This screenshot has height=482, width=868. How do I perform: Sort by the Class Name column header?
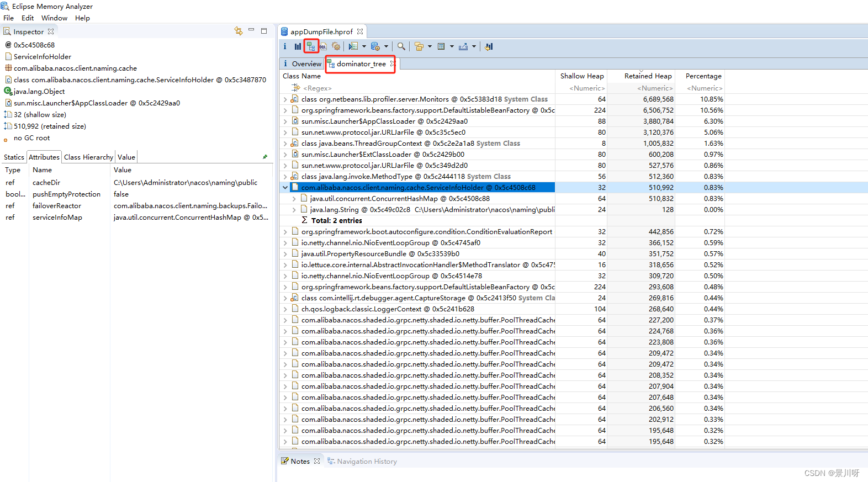click(x=417, y=76)
